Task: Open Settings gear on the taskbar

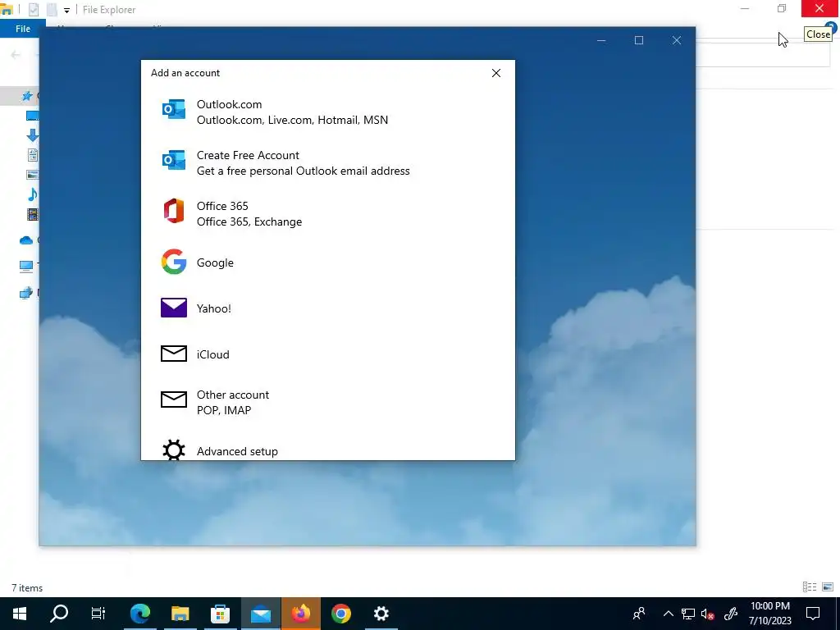Action: (x=381, y=614)
